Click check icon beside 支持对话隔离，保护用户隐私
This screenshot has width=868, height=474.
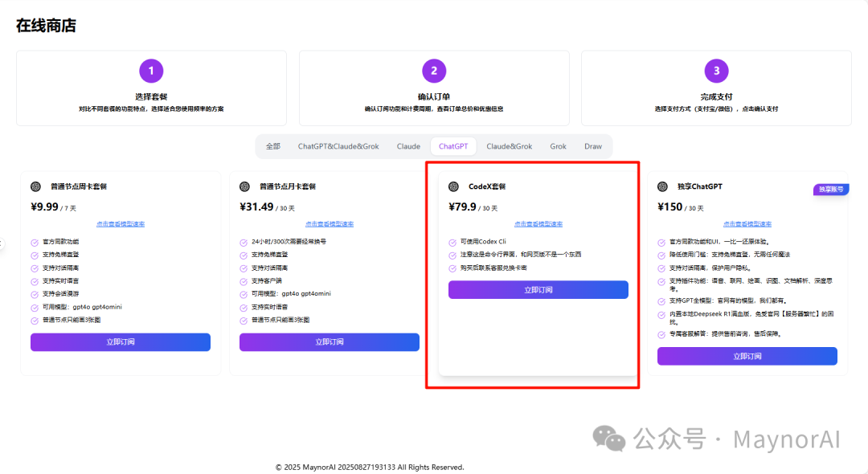click(x=661, y=268)
